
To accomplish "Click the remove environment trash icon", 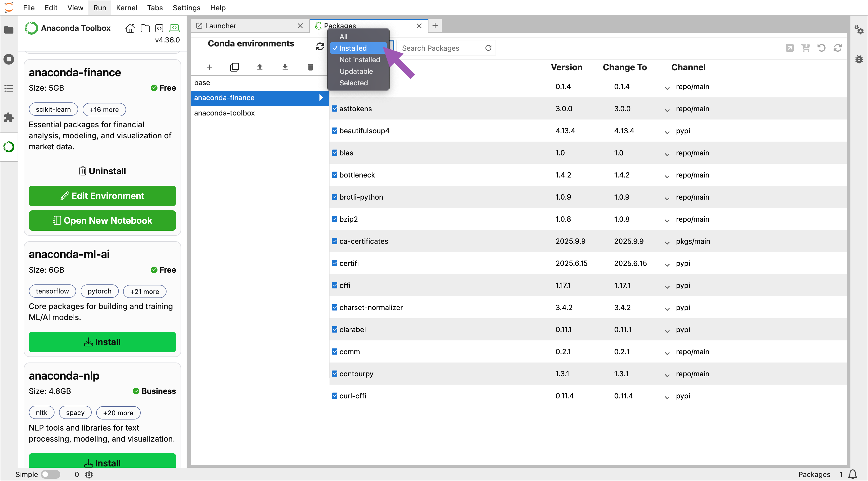I will pos(310,67).
